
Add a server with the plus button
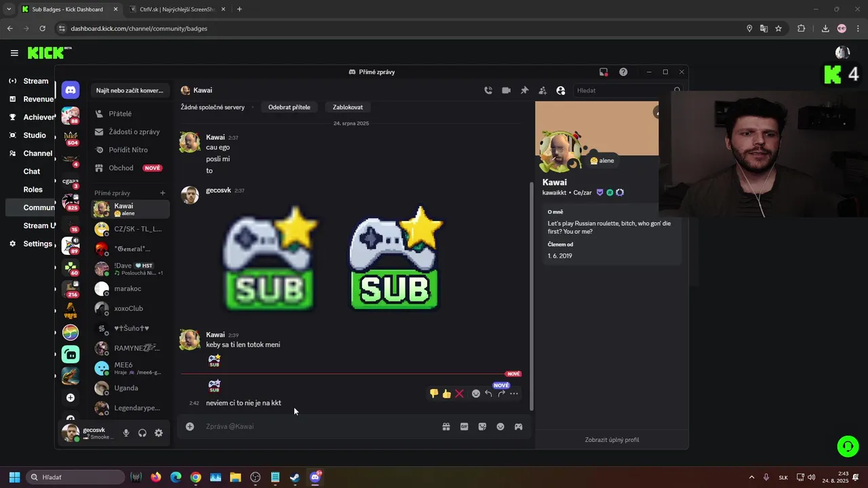coord(71,398)
